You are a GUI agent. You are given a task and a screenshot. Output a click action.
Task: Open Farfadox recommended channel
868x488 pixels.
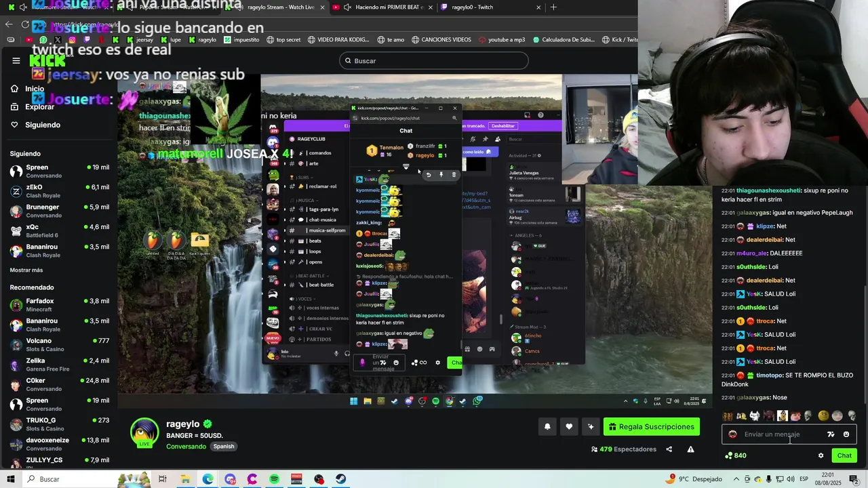(60, 305)
